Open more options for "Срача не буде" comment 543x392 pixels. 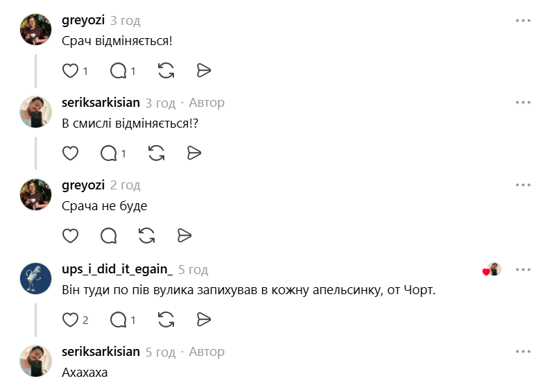(x=523, y=185)
